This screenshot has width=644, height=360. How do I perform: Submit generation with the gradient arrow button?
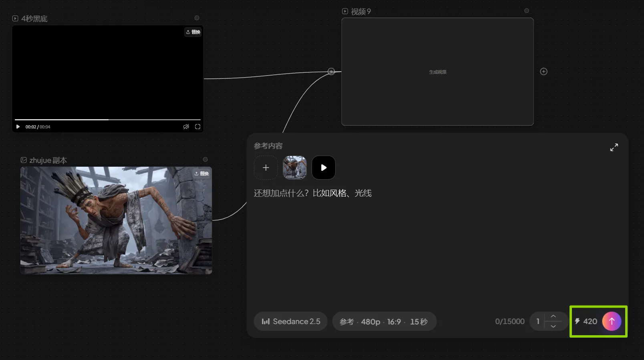[612, 321]
